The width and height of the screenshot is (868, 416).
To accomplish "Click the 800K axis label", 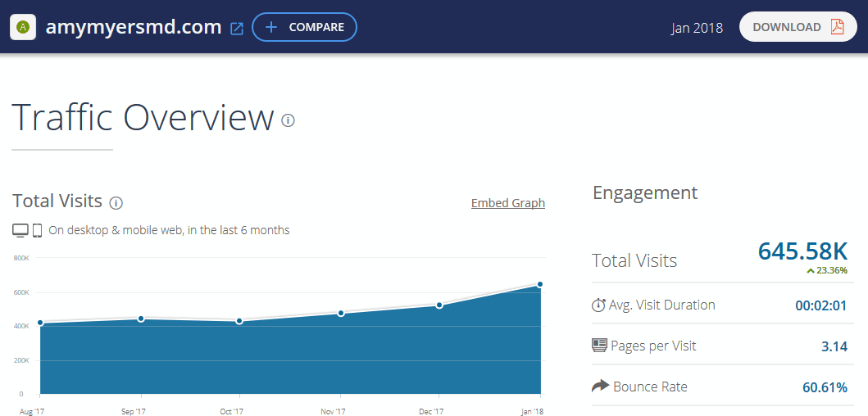I will (21, 258).
